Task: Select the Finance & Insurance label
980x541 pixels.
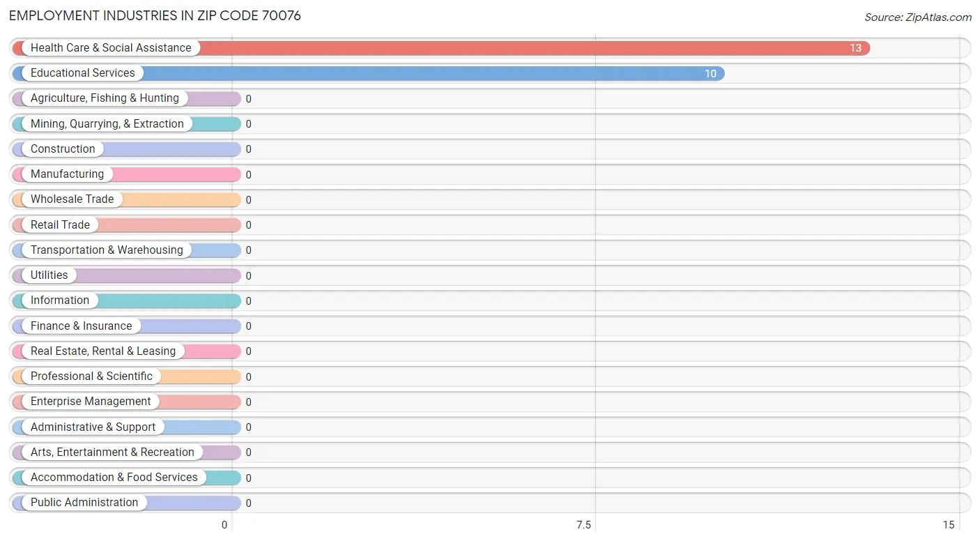Action: [x=81, y=326]
